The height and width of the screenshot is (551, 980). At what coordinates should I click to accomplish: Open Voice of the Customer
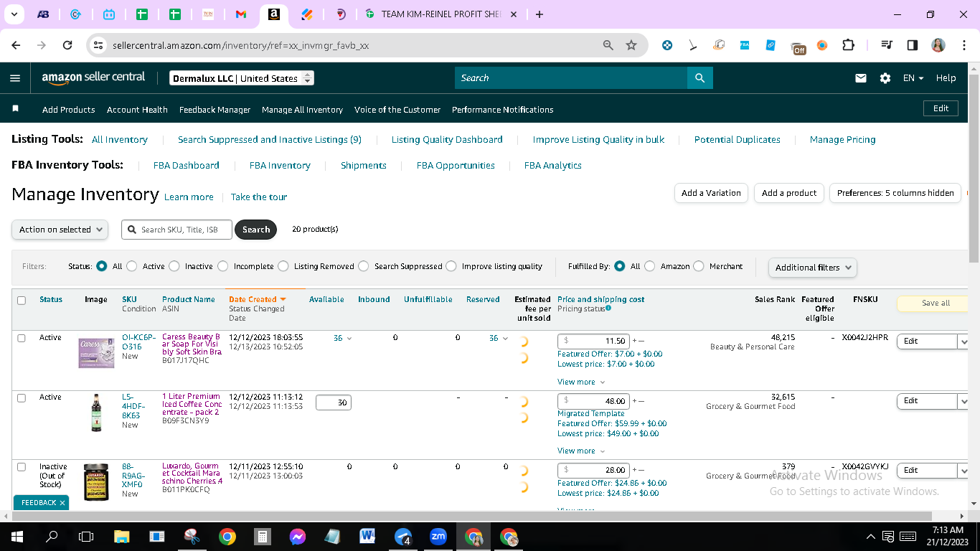click(x=397, y=110)
